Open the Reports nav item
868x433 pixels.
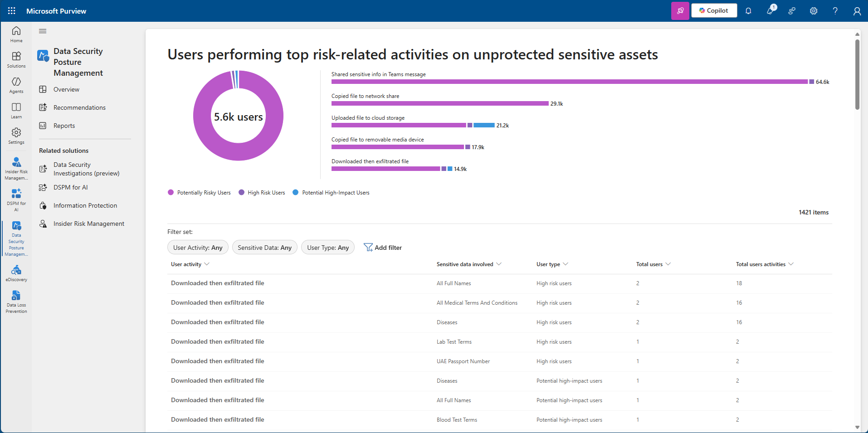coord(64,126)
